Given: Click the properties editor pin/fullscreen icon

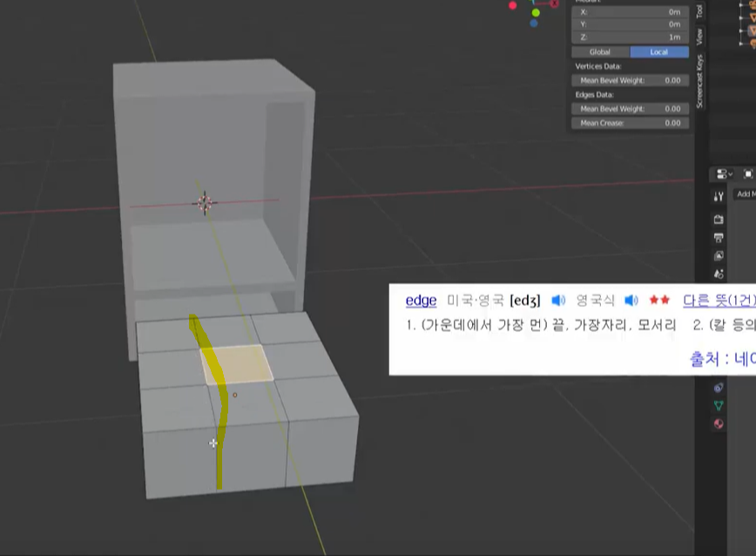Looking at the screenshot, I should pos(748,173).
